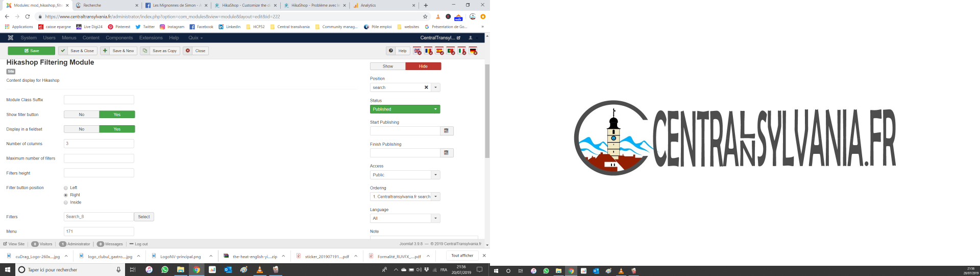The height and width of the screenshot is (276, 980).
Task: Select Right filter button position
Action: [66, 195]
